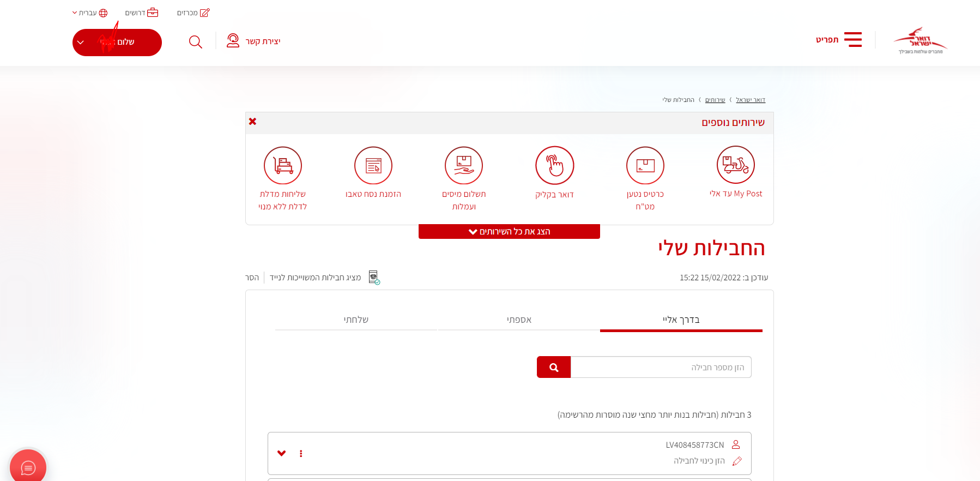Switch to אספתי tab
This screenshot has width=980, height=481.
click(519, 320)
